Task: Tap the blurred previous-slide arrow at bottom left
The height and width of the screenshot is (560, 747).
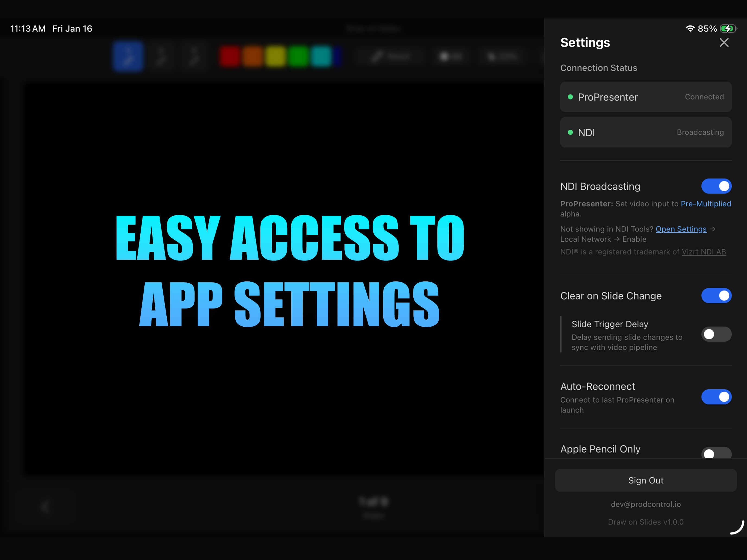Action: click(46, 507)
